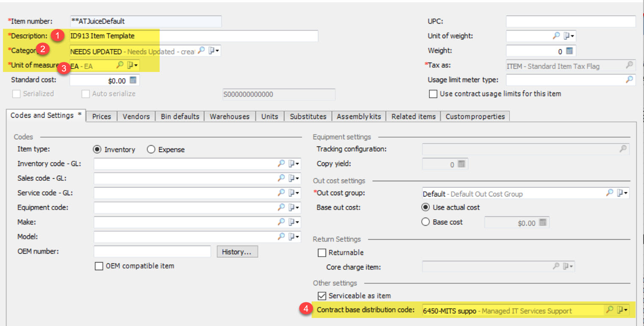Screen dimensions: 644x326
Task: Click into the UPC input field
Action: [570, 21]
